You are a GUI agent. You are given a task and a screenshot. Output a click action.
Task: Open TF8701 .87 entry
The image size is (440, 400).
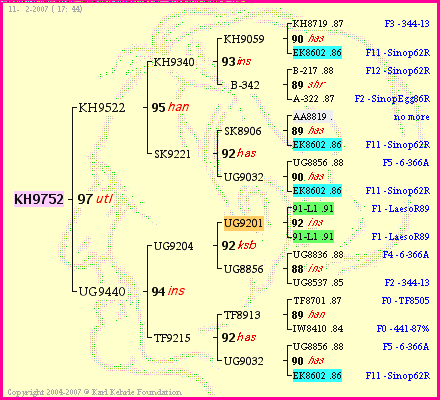(317, 301)
